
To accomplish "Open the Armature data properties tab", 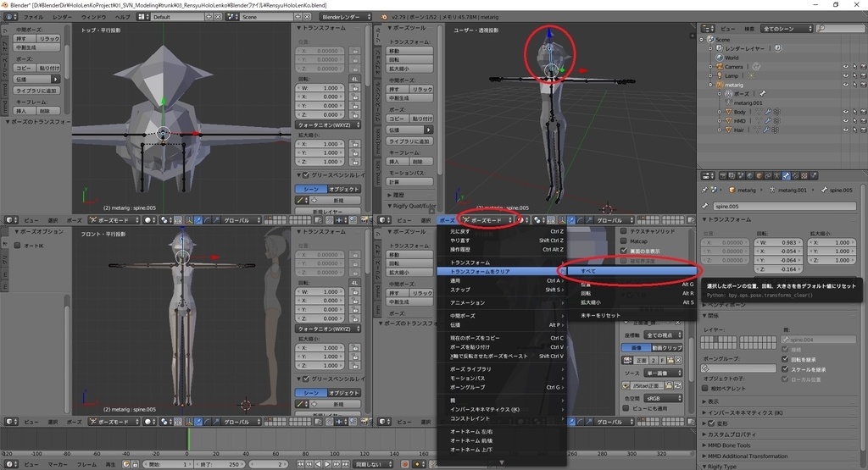I will (777, 176).
